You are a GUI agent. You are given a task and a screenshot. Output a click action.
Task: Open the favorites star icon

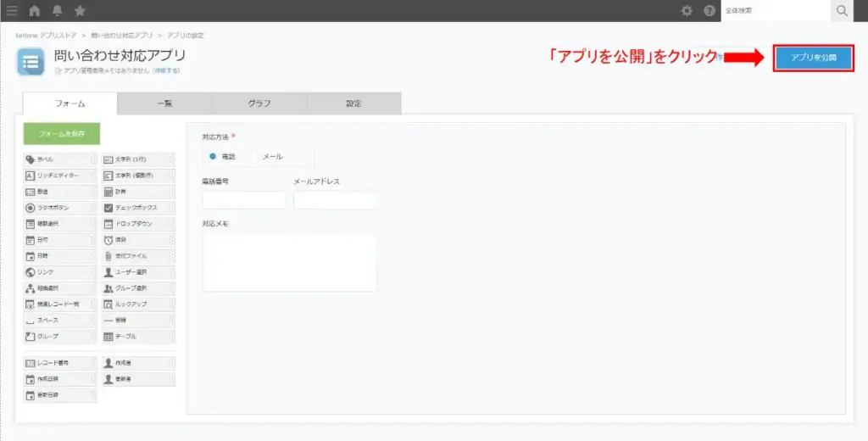click(x=80, y=10)
